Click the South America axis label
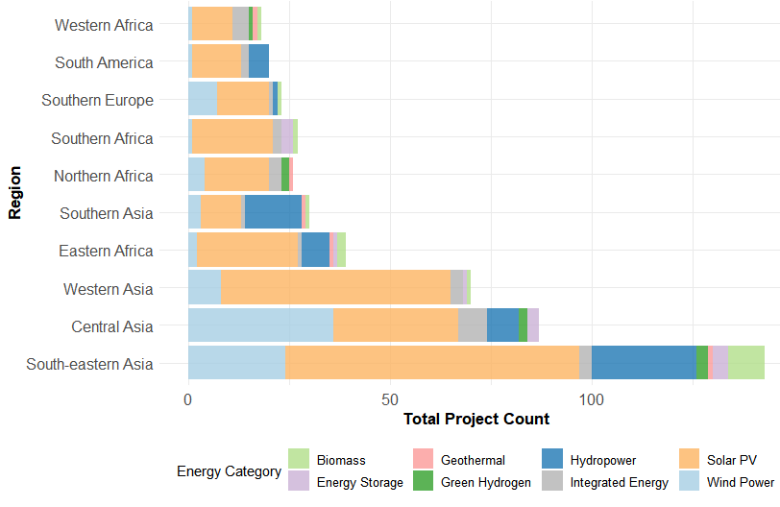Image resolution: width=780 pixels, height=507 pixels. 104,62
